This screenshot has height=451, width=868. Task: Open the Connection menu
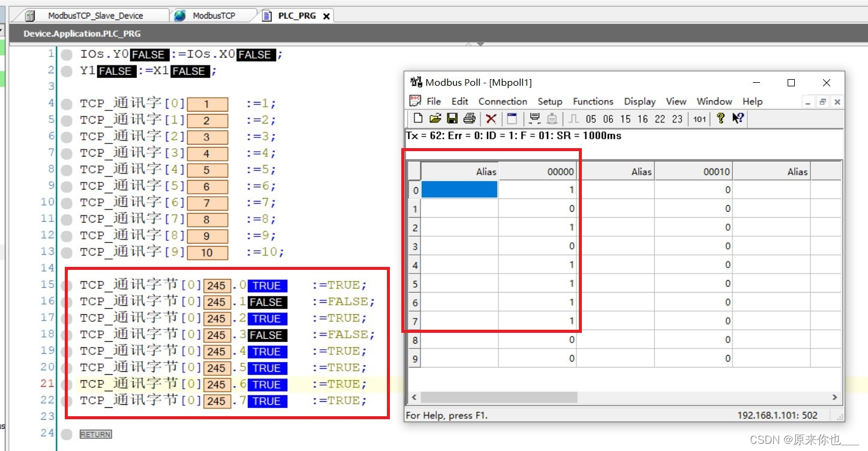[x=503, y=101]
